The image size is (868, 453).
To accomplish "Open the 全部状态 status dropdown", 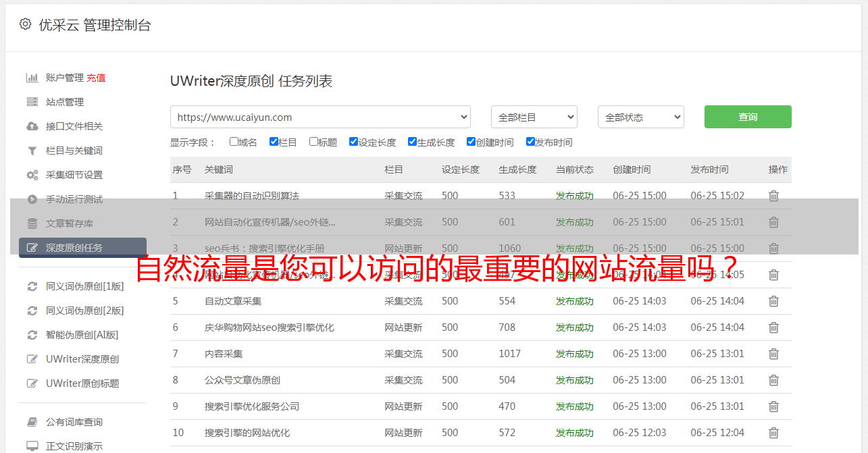I will [x=640, y=117].
